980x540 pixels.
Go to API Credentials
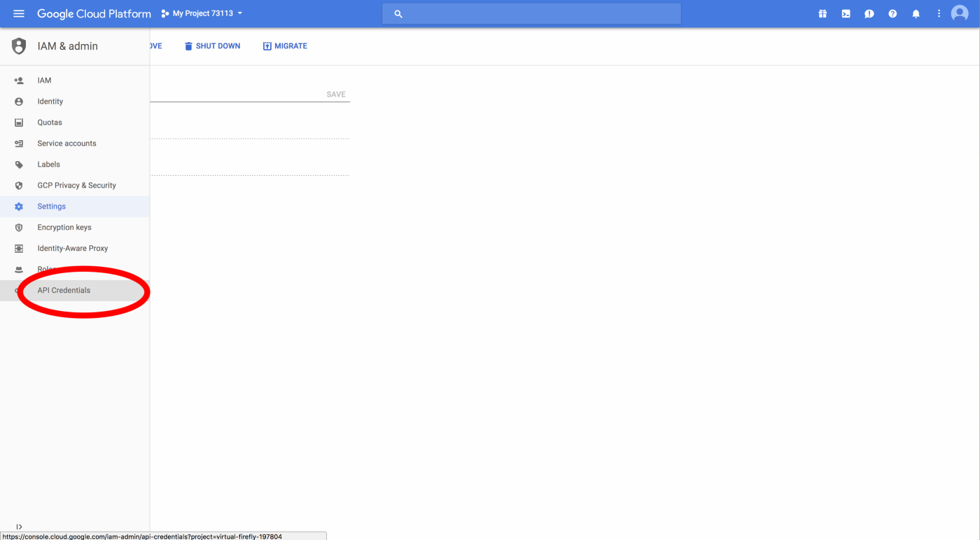coord(64,291)
